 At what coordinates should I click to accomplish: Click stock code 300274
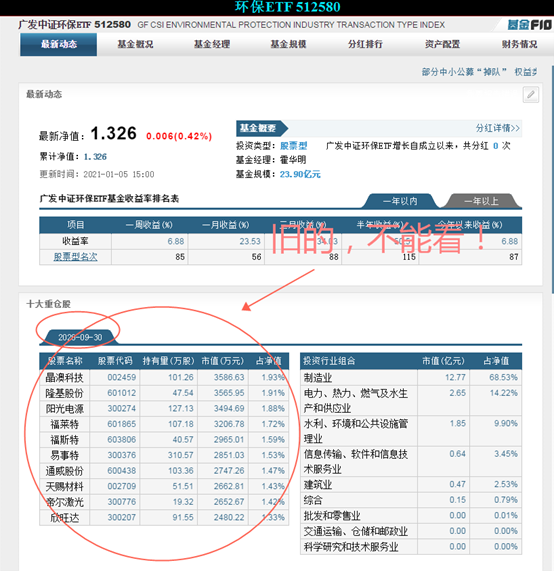[122, 409]
